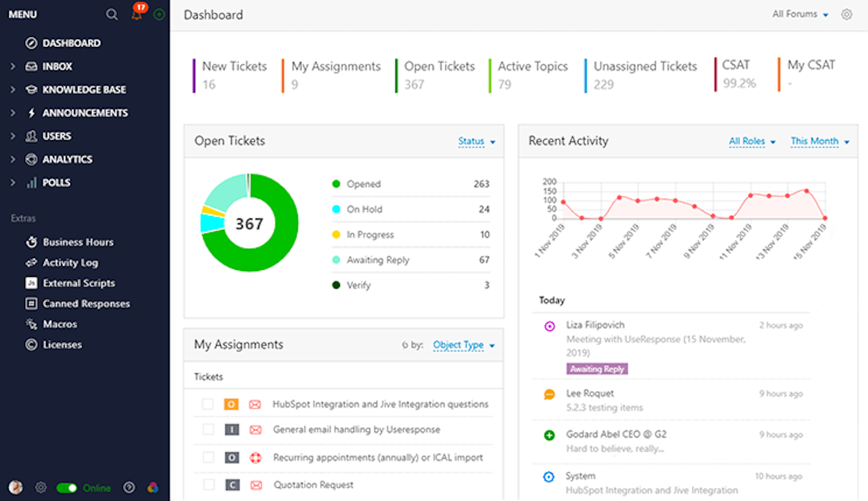Open Macros from the Extras section
Screen dimensions: 868x501
[x=60, y=324]
